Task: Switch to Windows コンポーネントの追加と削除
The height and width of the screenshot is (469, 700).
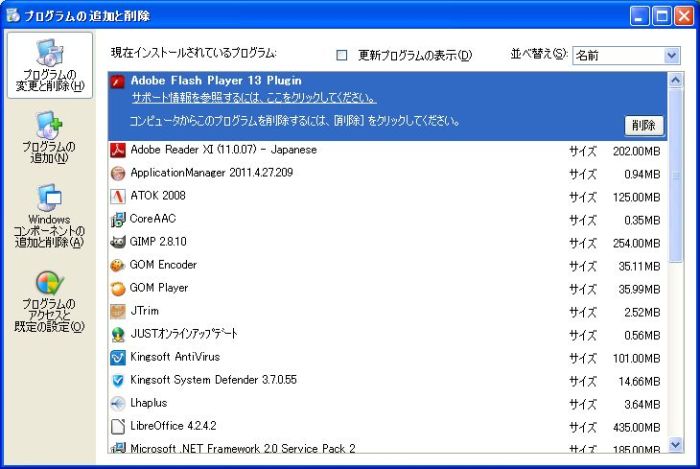Action: 48,214
